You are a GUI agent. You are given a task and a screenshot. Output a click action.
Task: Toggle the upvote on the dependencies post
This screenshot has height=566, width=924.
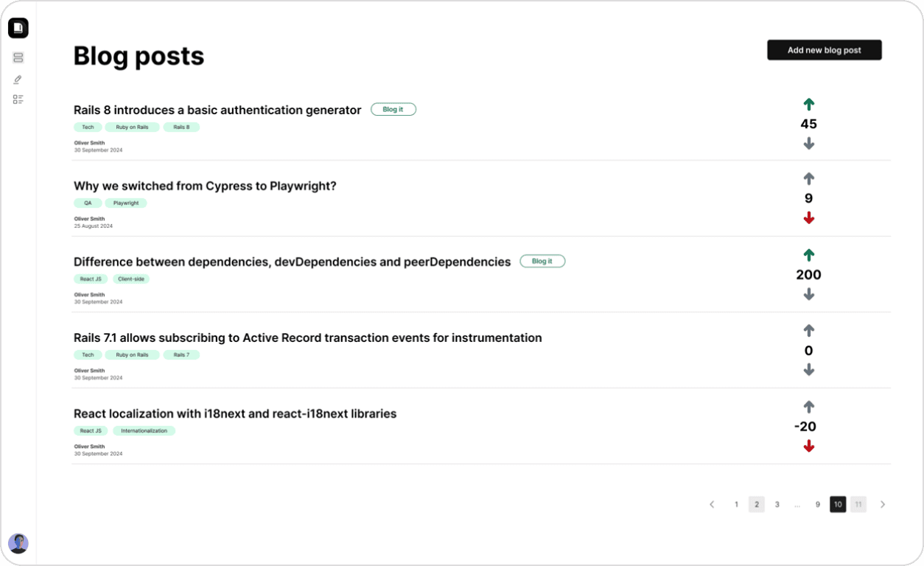click(808, 255)
